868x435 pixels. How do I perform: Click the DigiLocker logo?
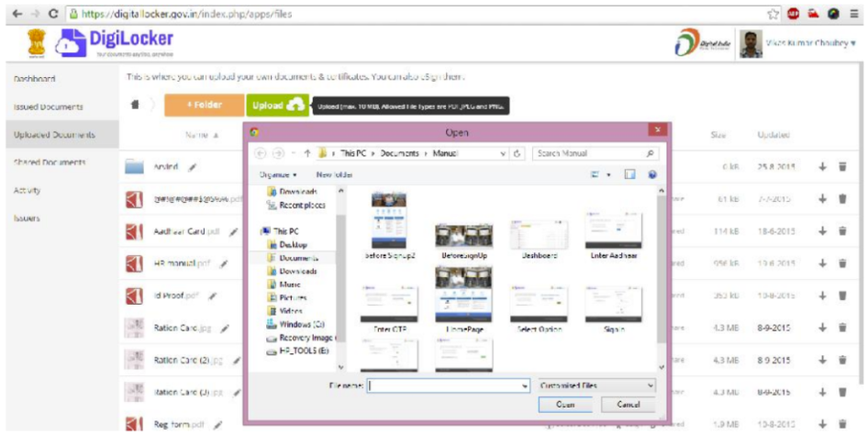point(115,43)
